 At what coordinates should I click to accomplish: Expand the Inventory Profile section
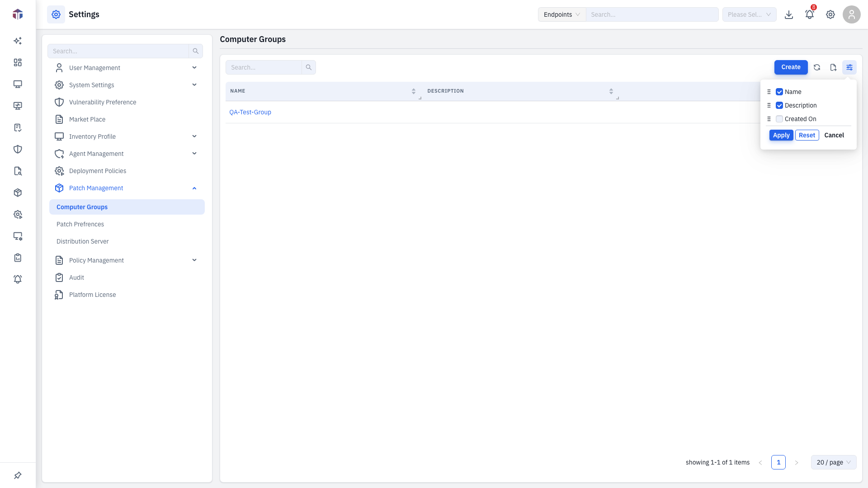point(127,136)
